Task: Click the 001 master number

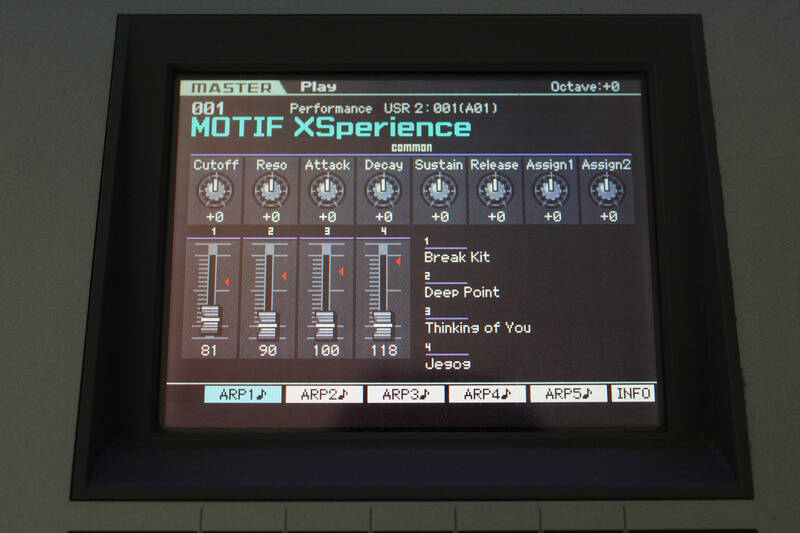Action: click(x=208, y=109)
